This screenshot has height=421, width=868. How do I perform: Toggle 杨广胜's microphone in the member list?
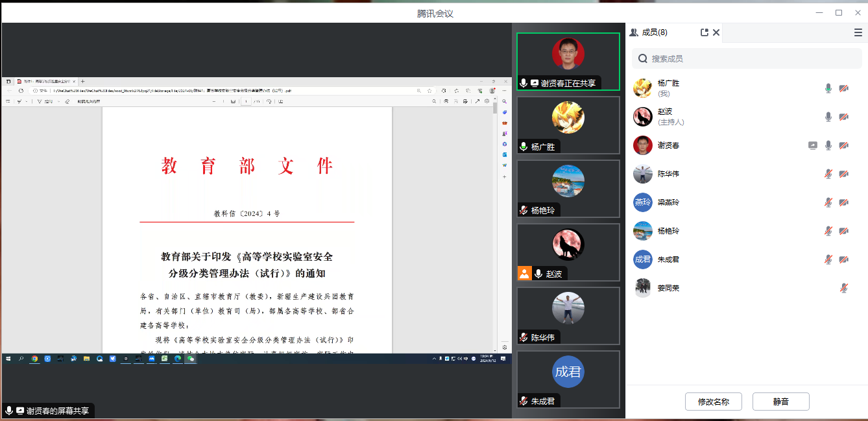828,88
